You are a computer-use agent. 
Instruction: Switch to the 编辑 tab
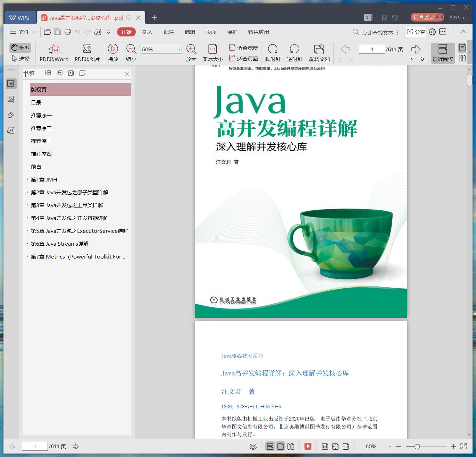(x=190, y=32)
